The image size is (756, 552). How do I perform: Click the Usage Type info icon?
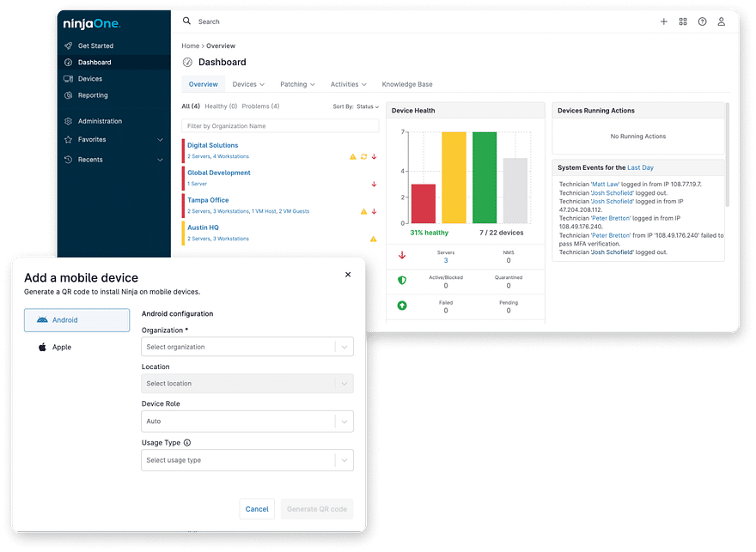187,443
